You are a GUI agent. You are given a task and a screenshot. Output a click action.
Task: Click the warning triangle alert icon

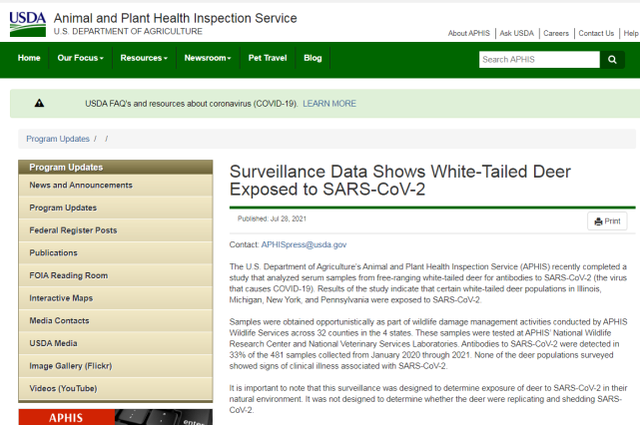39,103
